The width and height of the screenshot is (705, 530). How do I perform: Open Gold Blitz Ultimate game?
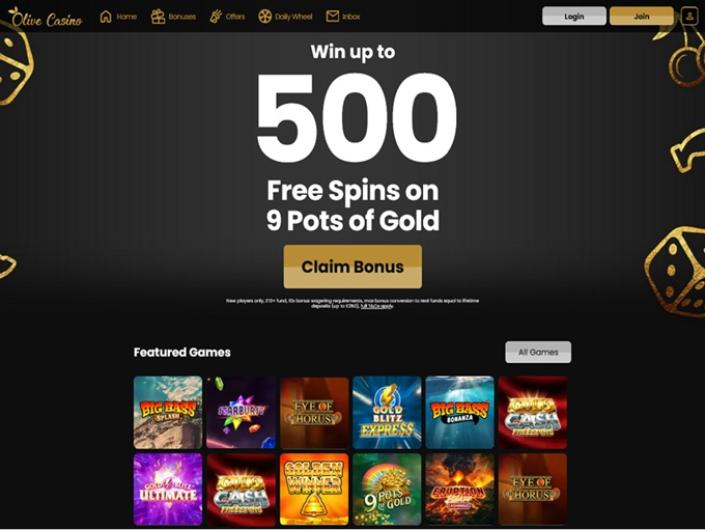[x=168, y=490]
